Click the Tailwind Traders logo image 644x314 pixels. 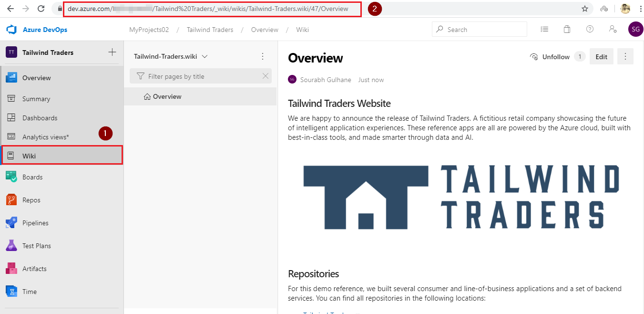461,197
